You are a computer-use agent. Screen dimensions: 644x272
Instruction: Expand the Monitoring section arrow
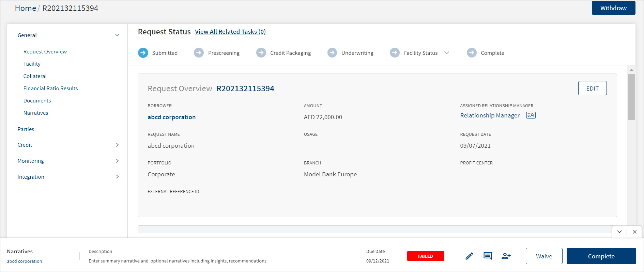(117, 161)
